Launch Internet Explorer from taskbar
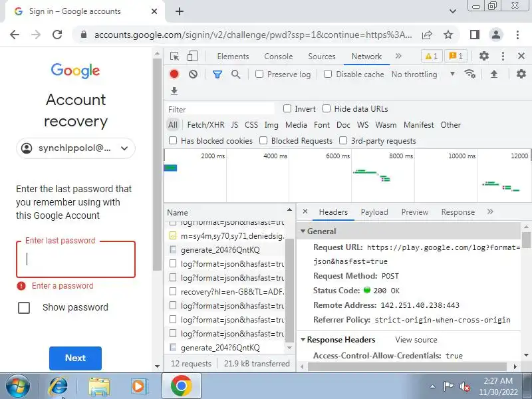 pos(58,386)
